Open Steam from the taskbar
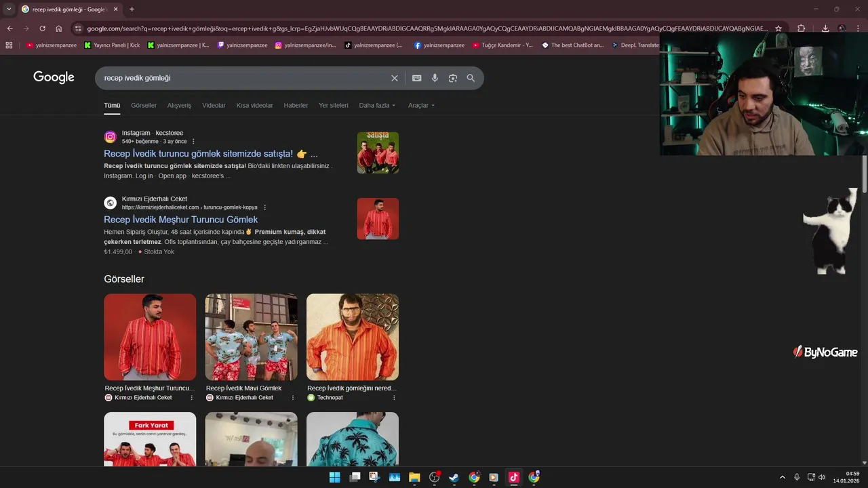Viewport: 868px width, 488px height. (x=454, y=477)
